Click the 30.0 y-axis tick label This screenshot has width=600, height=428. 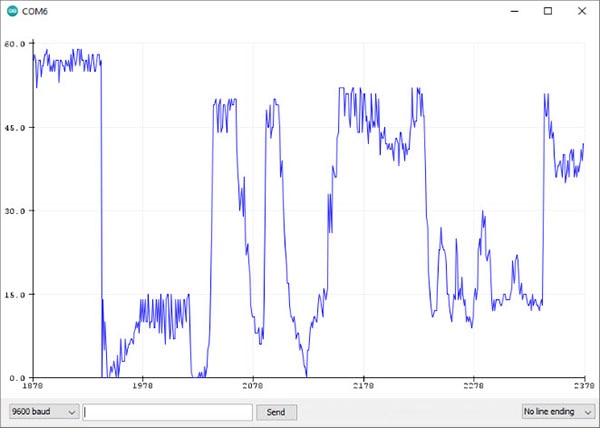point(14,211)
